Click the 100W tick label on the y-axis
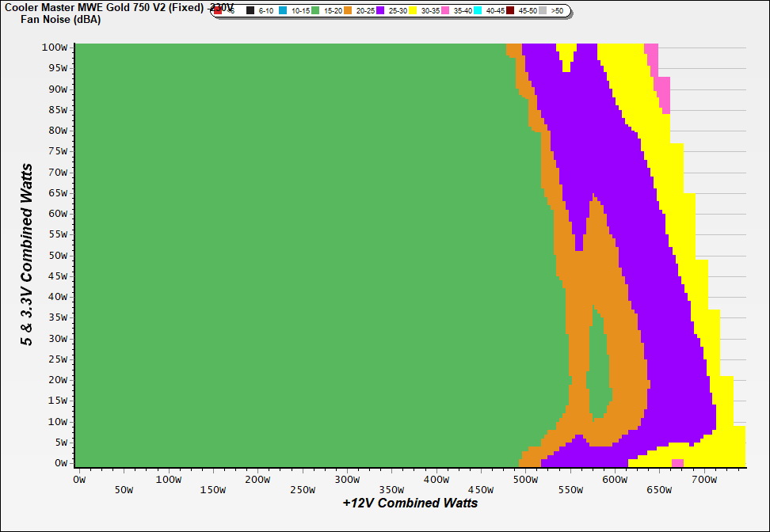Image resolution: width=770 pixels, height=532 pixels. pos(55,47)
